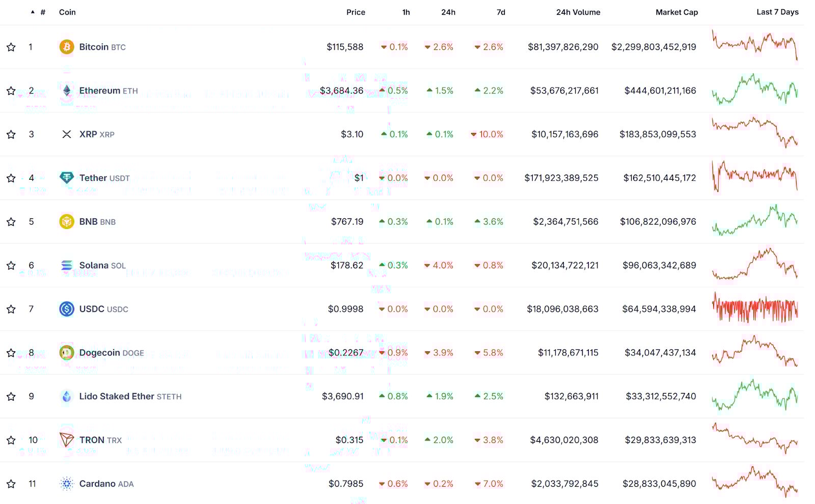The image size is (815, 504).
Task: Open Ethereum's green 7-day sparkline chart
Action: pyautogui.click(x=755, y=89)
